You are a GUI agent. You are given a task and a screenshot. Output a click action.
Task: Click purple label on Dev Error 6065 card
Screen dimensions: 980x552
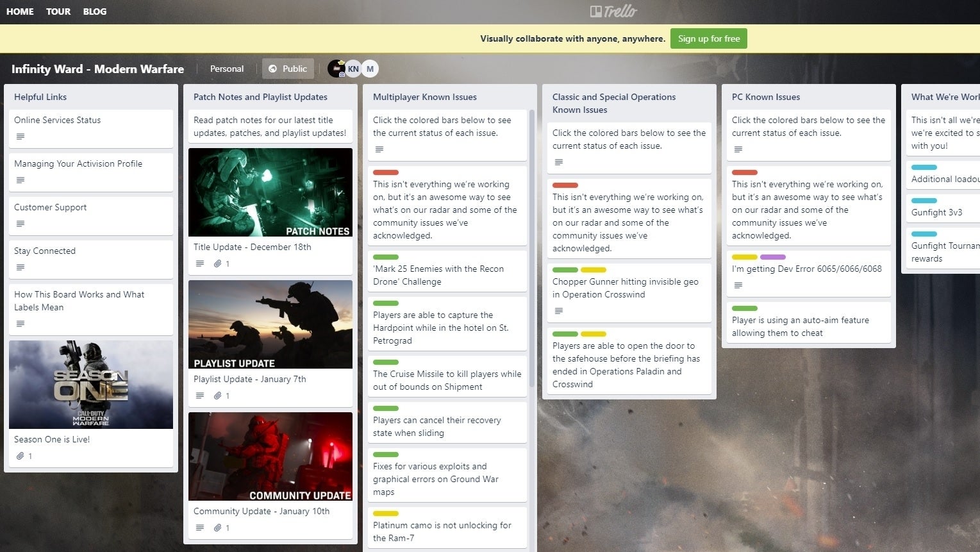[773, 257]
